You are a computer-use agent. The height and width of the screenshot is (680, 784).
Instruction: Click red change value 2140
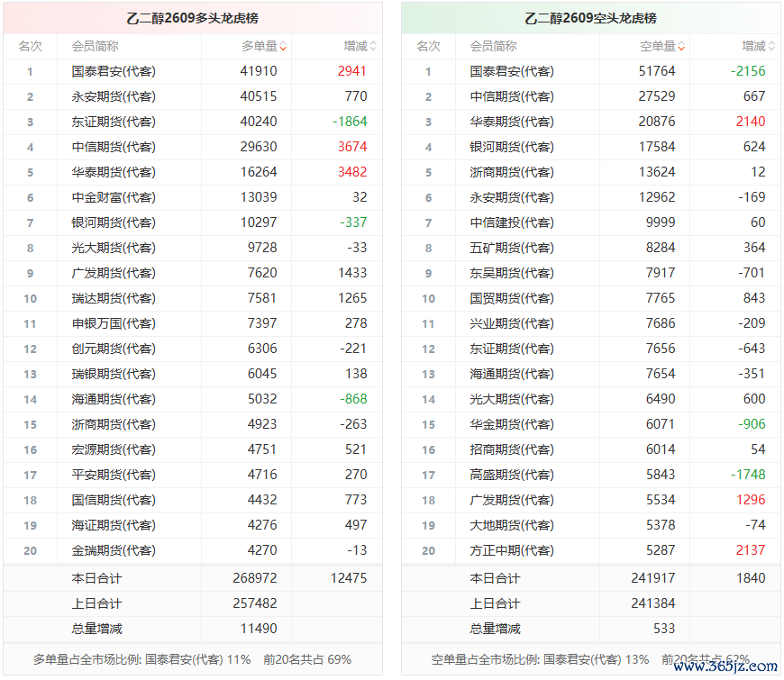point(751,122)
